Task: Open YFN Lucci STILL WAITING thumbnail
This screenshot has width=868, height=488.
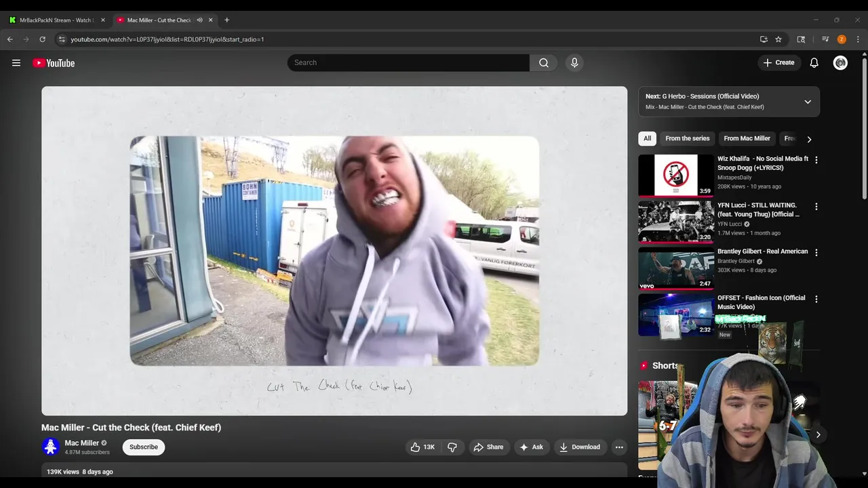Action: point(675,222)
